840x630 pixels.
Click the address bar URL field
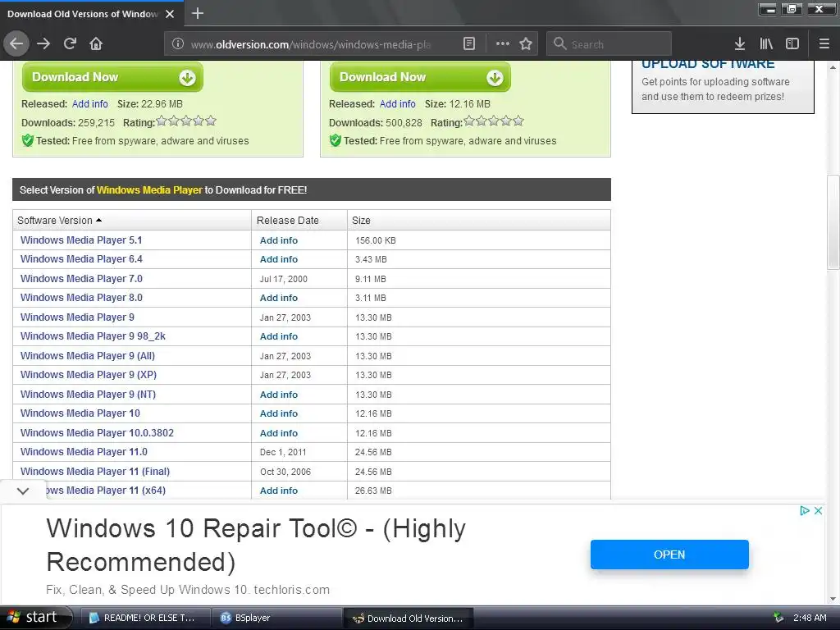[x=311, y=44]
